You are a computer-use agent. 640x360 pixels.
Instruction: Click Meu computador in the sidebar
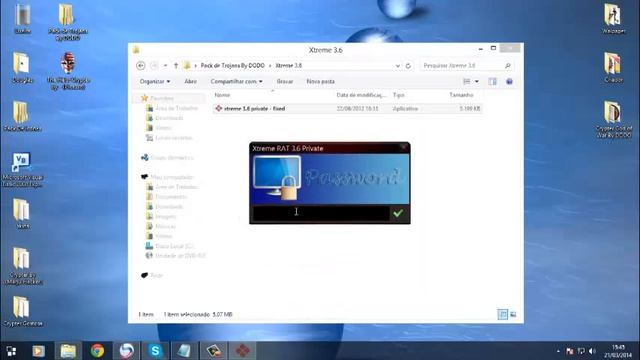171,177
